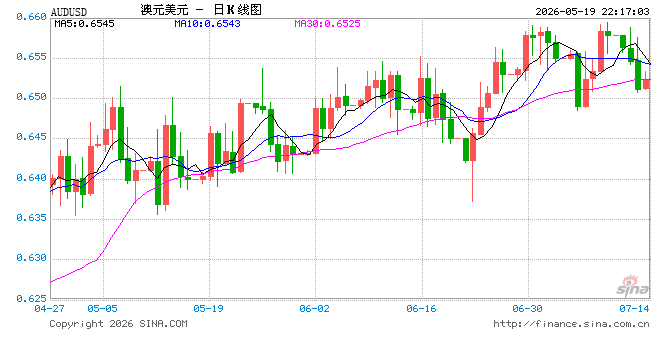Click the 07-14 date axis label
This screenshot has height=360, width=660.
pyautogui.click(x=634, y=309)
